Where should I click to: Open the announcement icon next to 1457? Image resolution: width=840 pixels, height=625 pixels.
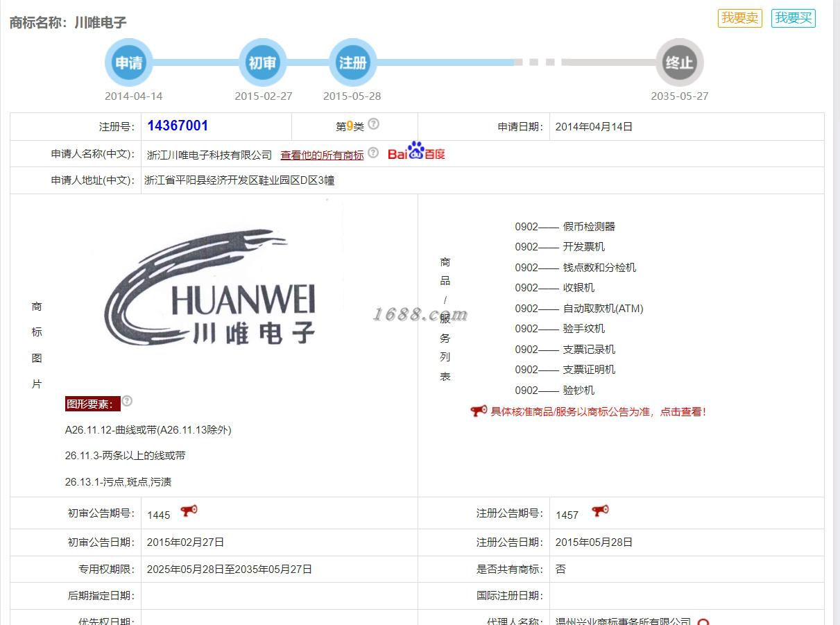tap(600, 511)
